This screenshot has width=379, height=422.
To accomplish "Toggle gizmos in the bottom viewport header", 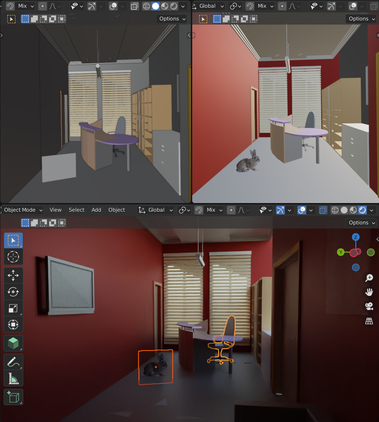I will (280, 210).
